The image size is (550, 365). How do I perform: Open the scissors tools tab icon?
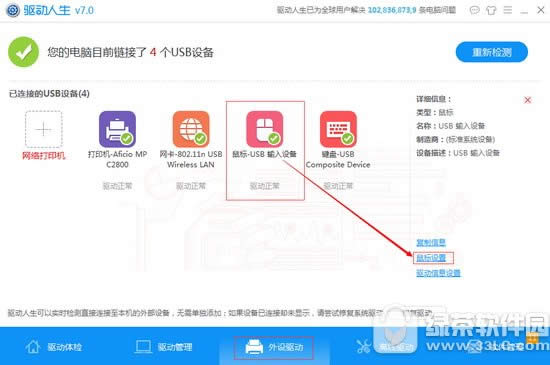click(x=364, y=347)
